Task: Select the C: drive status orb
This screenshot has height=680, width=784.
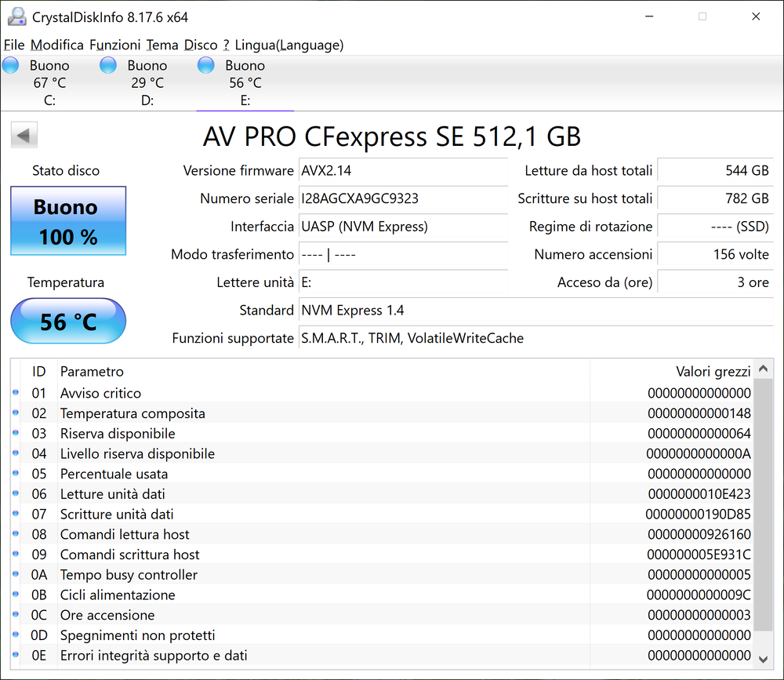Action: click(x=10, y=66)
